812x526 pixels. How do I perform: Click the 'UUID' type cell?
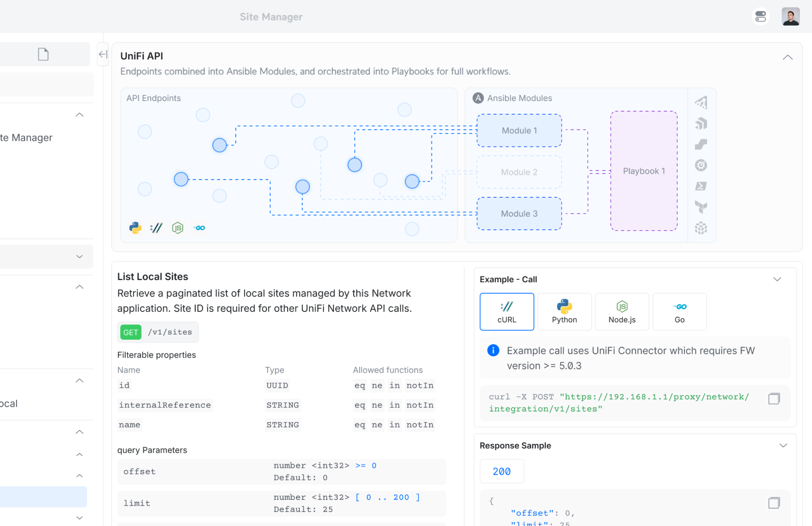pos(277,385)
